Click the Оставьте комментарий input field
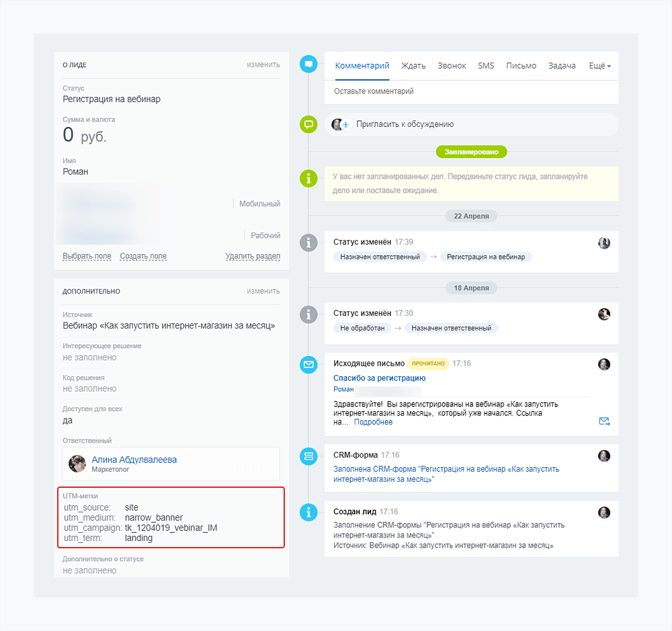The image size is (672, 631). [471, 91]
